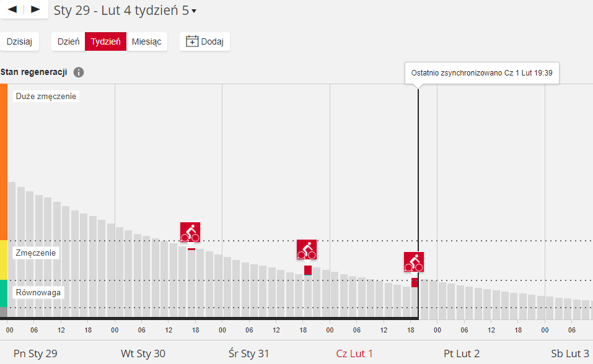Click the orange Duże zmęczenie color band

4,162
